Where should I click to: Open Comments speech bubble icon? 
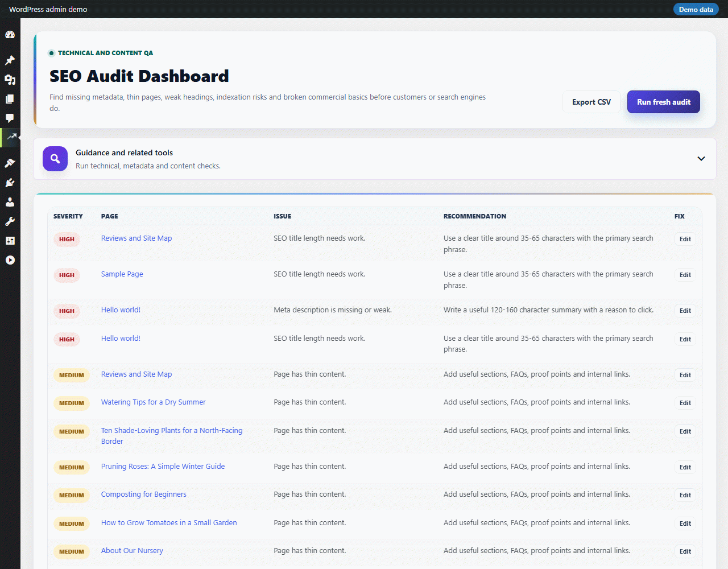tap(10, 118)
